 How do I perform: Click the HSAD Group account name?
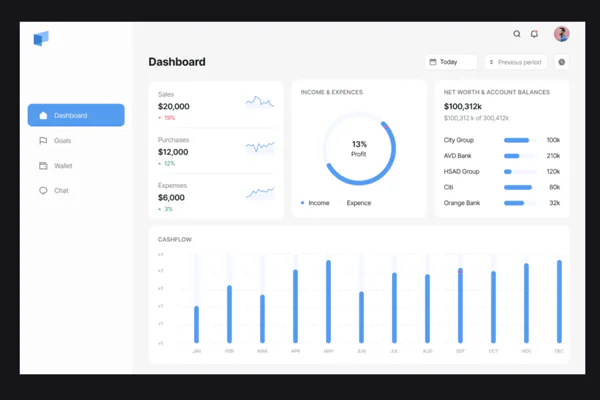(461, 171)
